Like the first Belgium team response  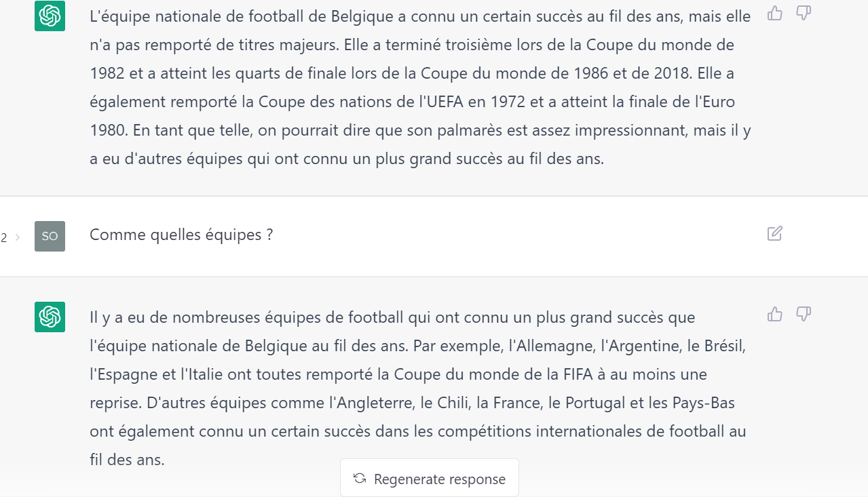tap(775, 13)
